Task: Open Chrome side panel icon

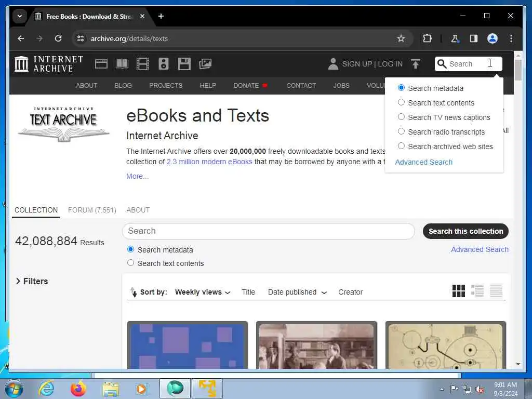Action: (x=474, y=38)
